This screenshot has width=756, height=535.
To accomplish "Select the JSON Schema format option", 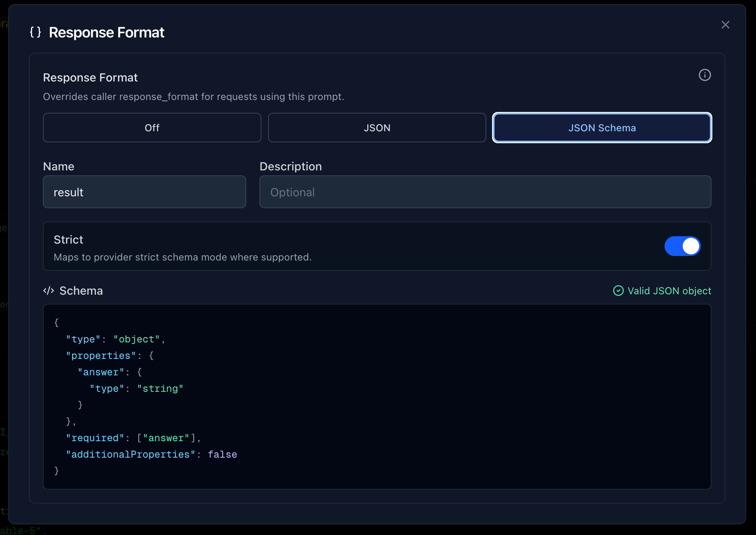I will (602, 128).
